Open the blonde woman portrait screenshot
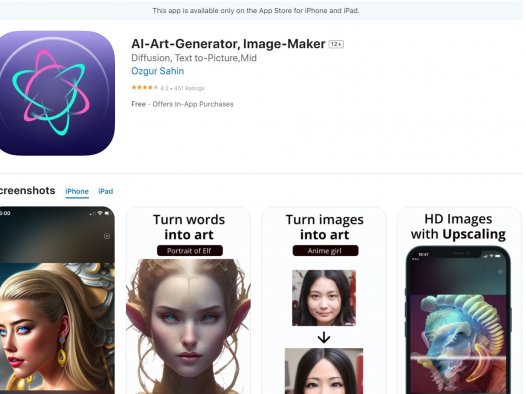 click(56, 300)
